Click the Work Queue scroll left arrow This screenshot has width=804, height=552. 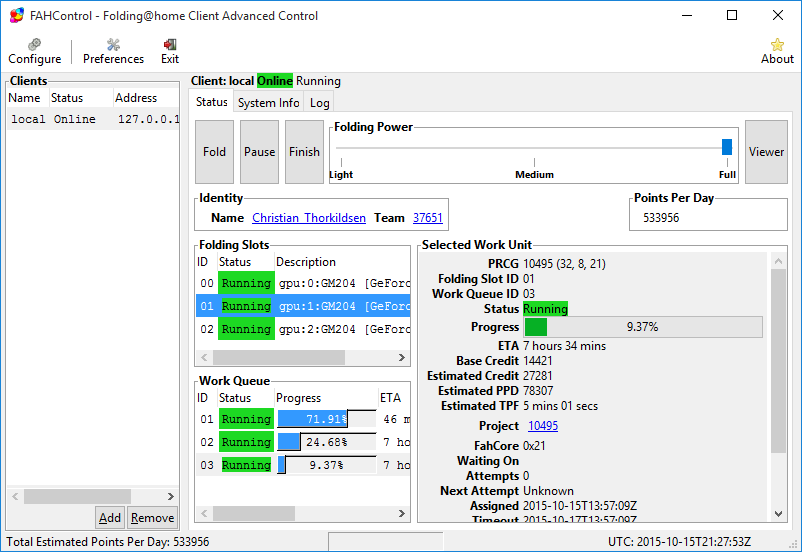coord(204,514)
